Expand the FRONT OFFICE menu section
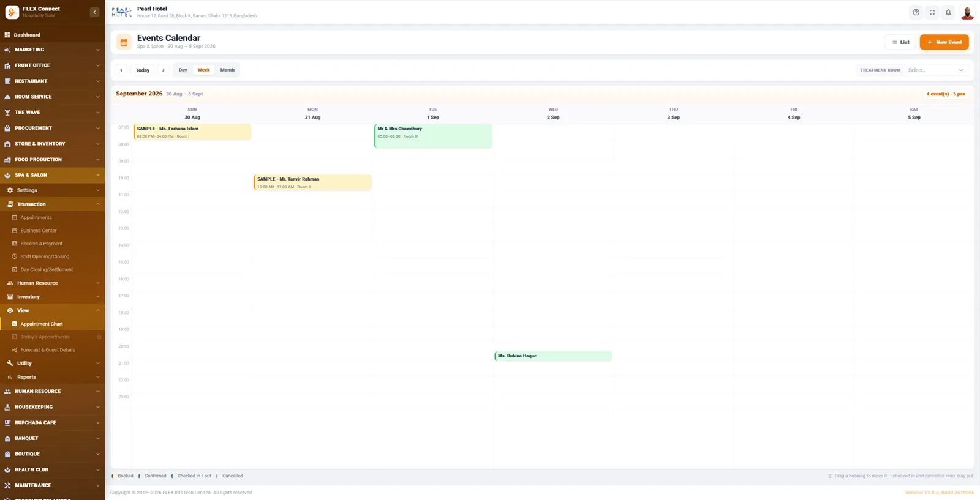980x500 pixels. click(x=52, y=65)
